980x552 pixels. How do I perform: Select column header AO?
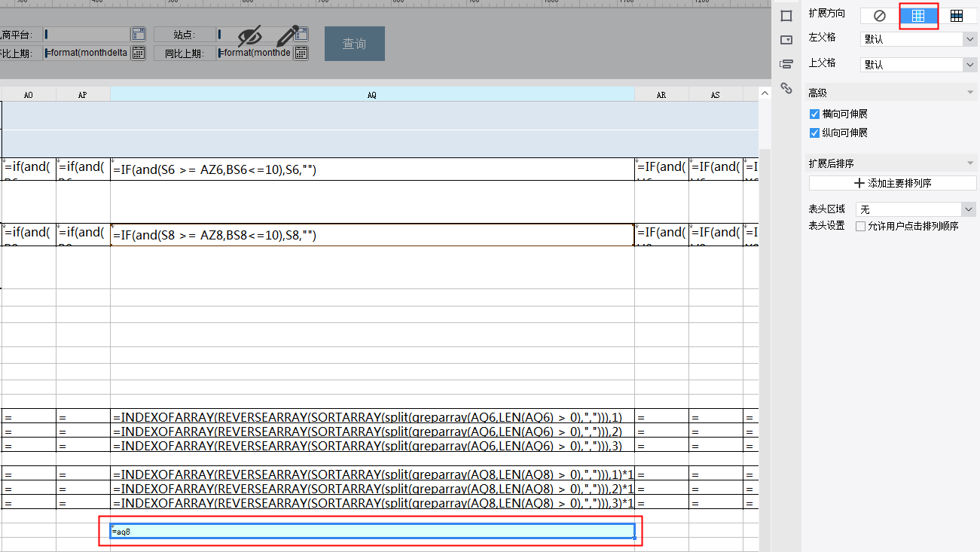pos(29,95)
